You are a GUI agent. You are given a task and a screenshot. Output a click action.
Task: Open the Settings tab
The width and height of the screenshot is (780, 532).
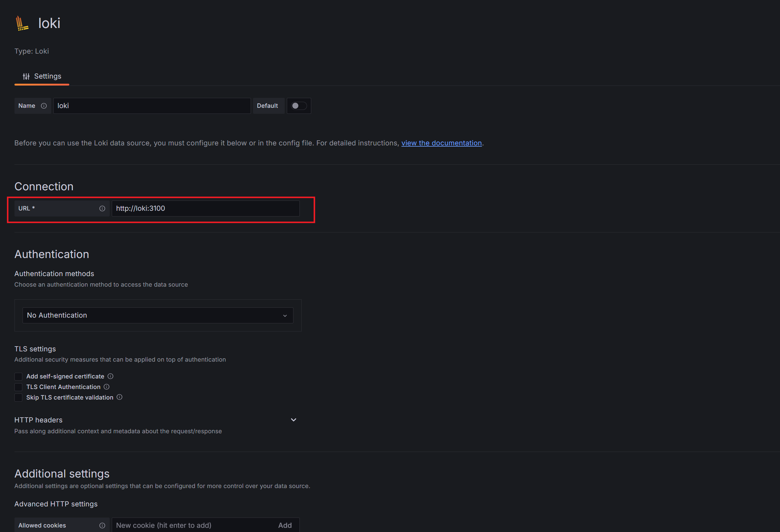pos(42,76)
